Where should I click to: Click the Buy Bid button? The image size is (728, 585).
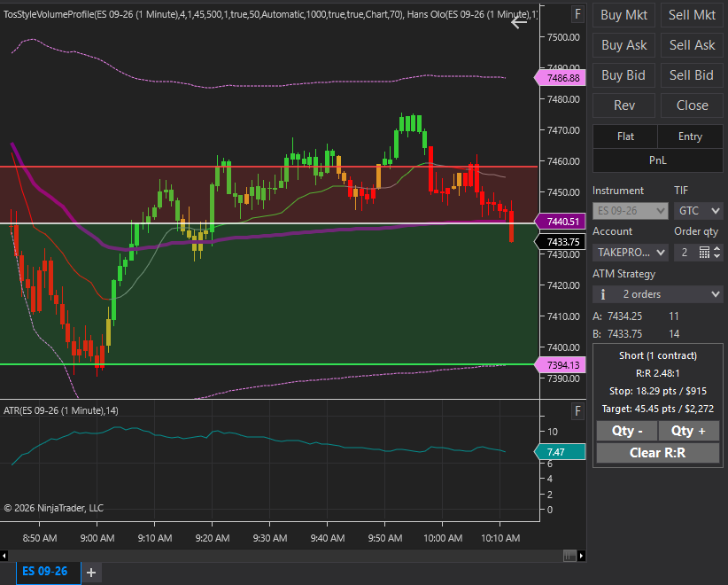[x=623, y=75]
